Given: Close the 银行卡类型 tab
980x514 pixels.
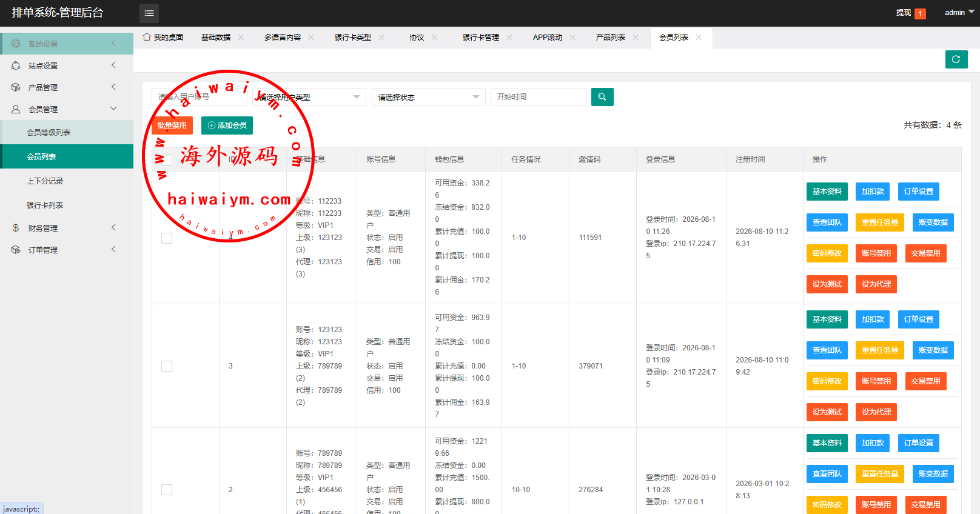Looking at the screenshot, I should [x=381, y=38].
